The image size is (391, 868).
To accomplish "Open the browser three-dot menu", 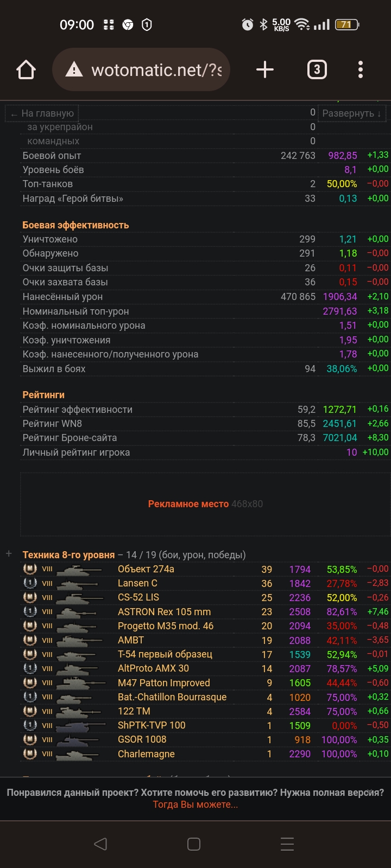I will click(x=361, y=70).
